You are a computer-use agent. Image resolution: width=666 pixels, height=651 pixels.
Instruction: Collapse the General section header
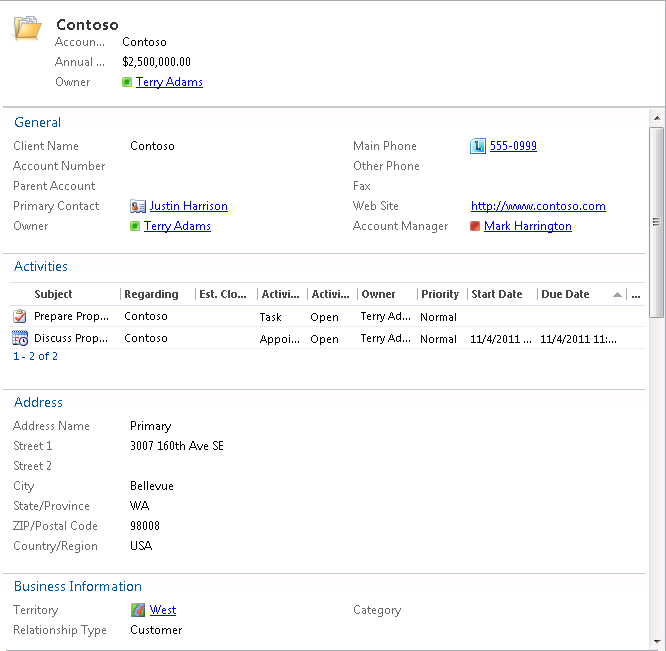pos(37,122)
